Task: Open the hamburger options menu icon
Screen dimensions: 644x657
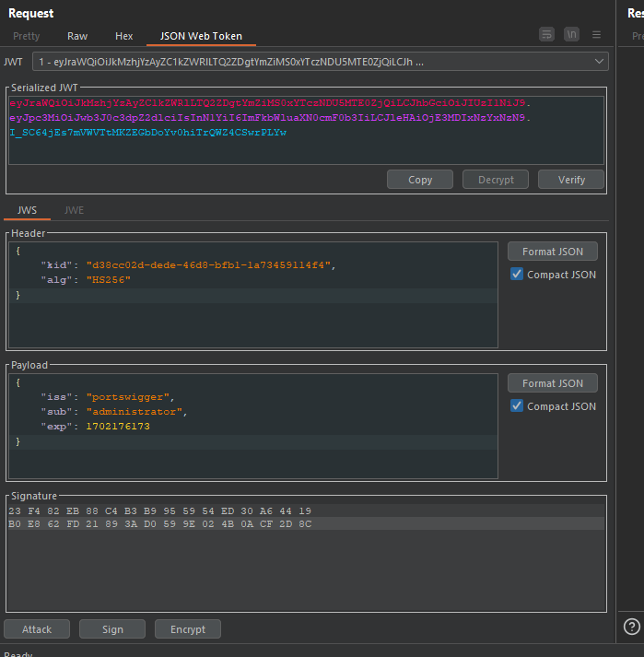Action: pyautogui.click(x=597, y=35)
